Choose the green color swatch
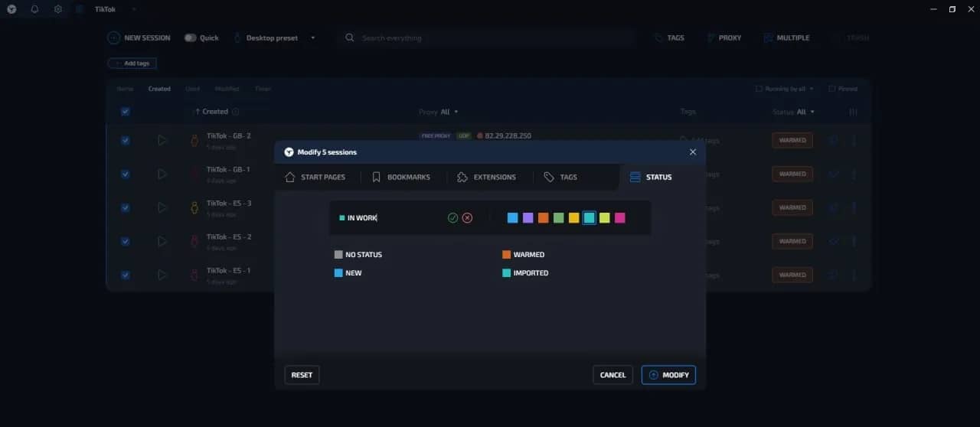The image size is (980, 427). (558, 218)
